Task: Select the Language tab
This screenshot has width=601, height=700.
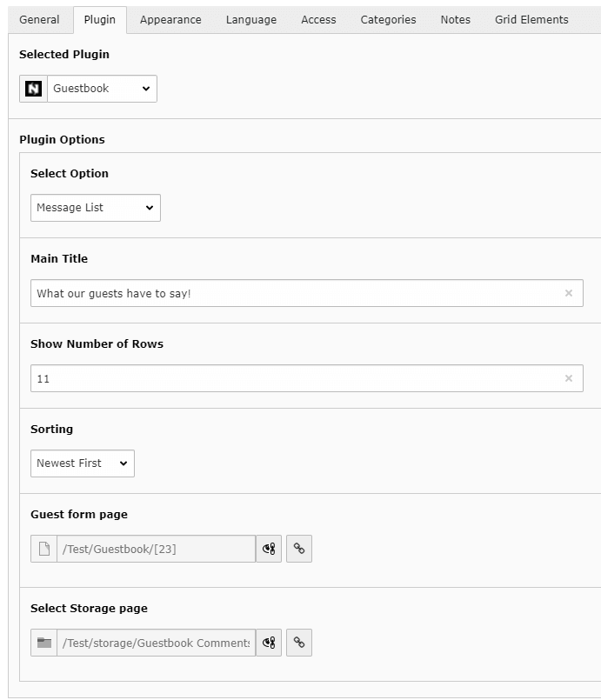Action: point(250,19)
